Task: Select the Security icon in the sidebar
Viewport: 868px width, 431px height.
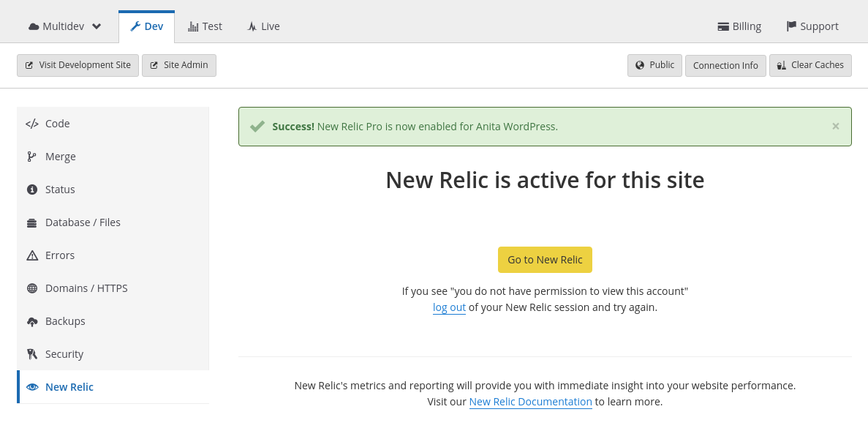Action: (31, 353)
